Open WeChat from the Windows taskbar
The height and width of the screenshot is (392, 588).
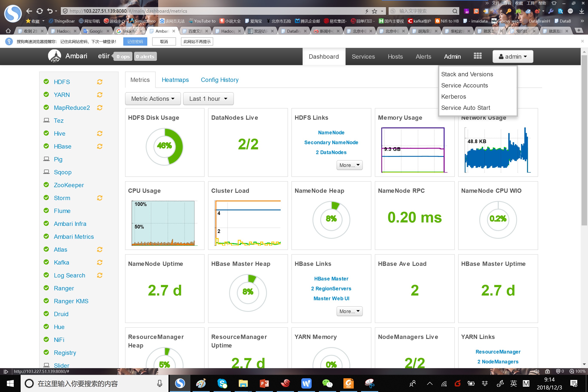[x=327, y=383]
